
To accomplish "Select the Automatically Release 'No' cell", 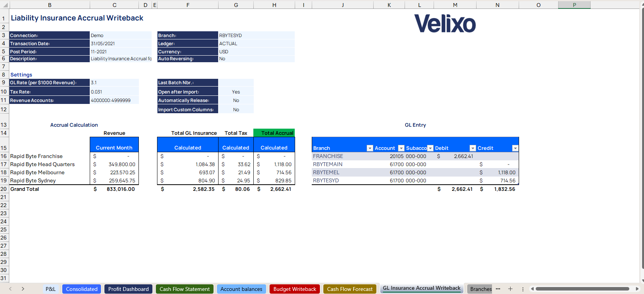I will (236, 100).
